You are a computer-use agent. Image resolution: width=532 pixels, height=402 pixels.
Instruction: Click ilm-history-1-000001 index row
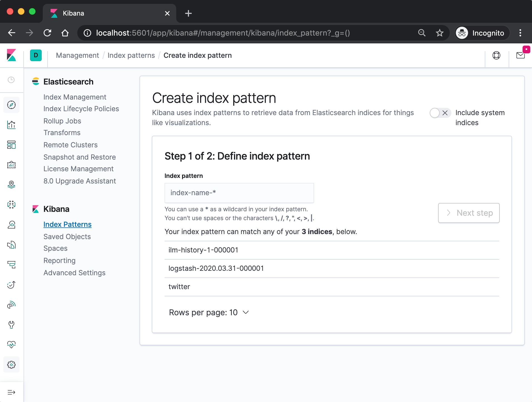point(332,250)
